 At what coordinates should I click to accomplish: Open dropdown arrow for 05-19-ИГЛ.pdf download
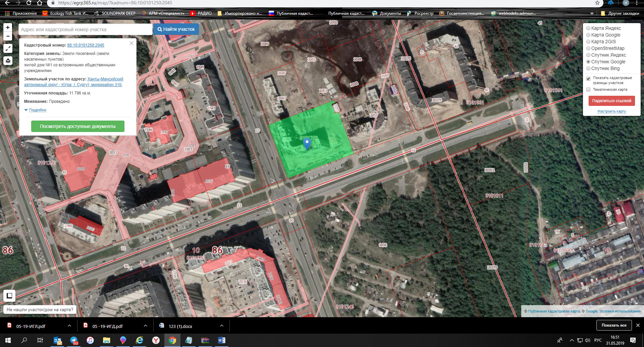pyautogui.click(x=69, y=326)
